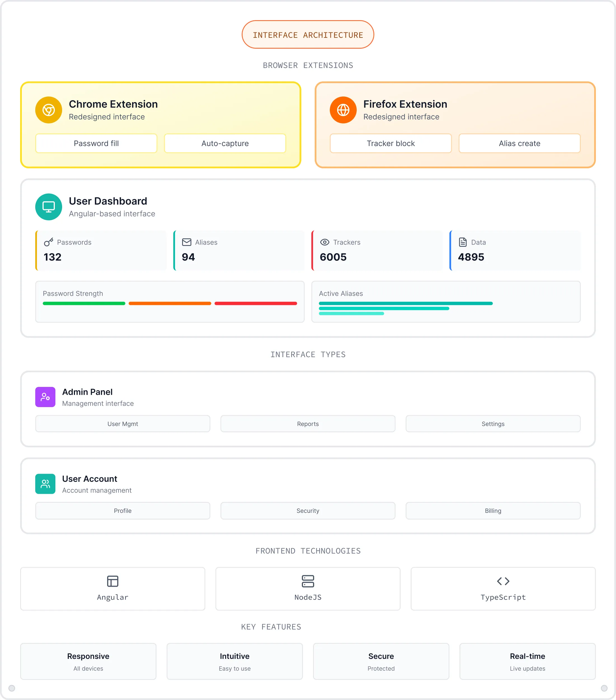
Task: Click the Firefox globe icon
Action: [x=343, y=110]
